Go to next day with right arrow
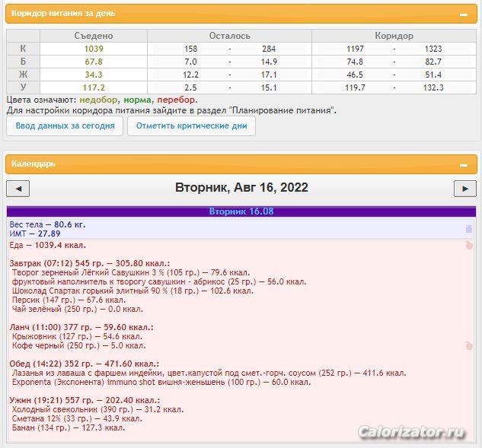Screen dimensions: 482x448 [x=464, y=189]
